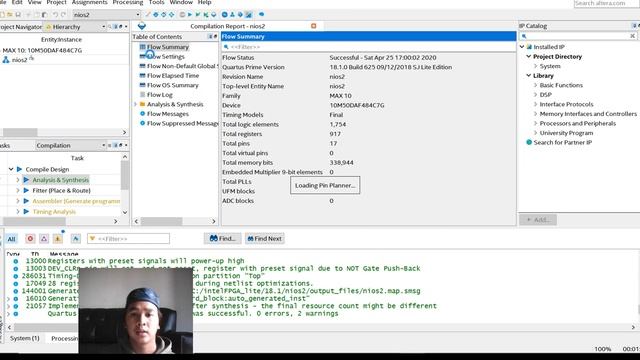This screenshot has width=640, height=360.
Task: Toggle the warning messages filter
Action: (x=58, y=238)
